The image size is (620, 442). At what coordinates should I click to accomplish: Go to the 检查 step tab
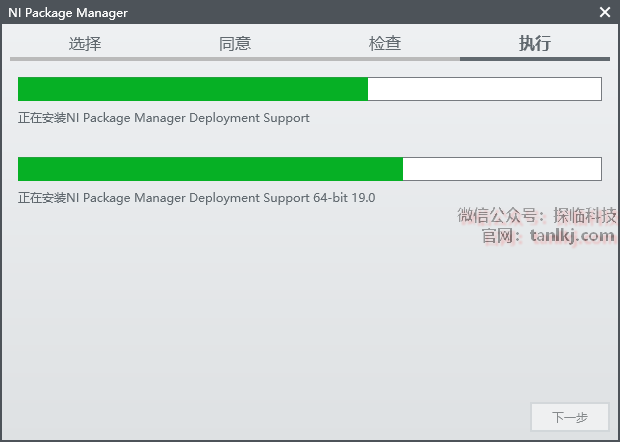point(385,43)
